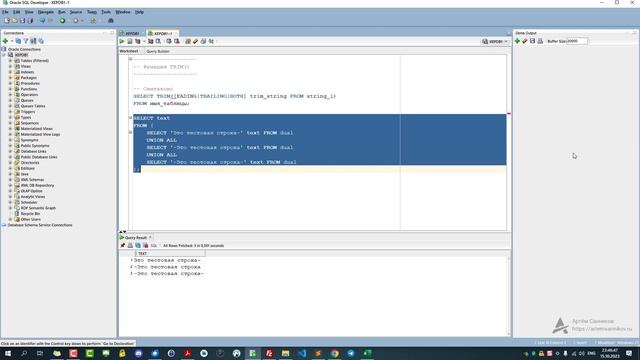Open Telegram from the taskbar
This screenshot has width=640, height=360.
351,353
